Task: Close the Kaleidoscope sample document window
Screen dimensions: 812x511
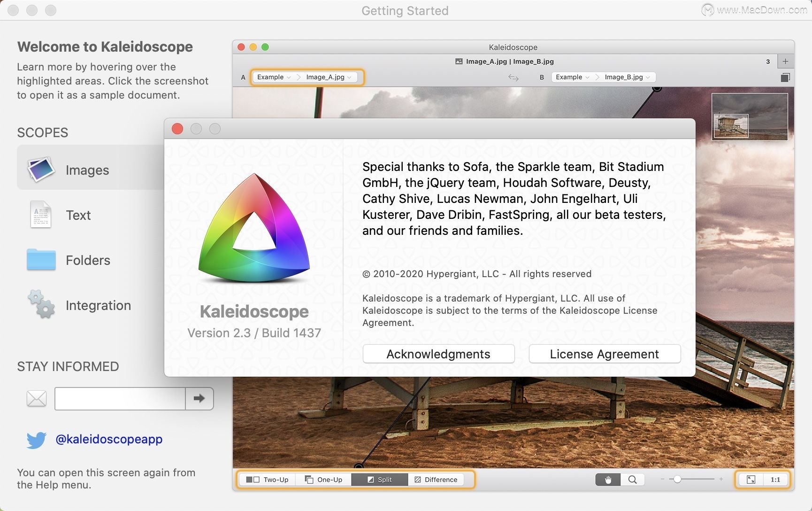Action: tap(241, 47)
